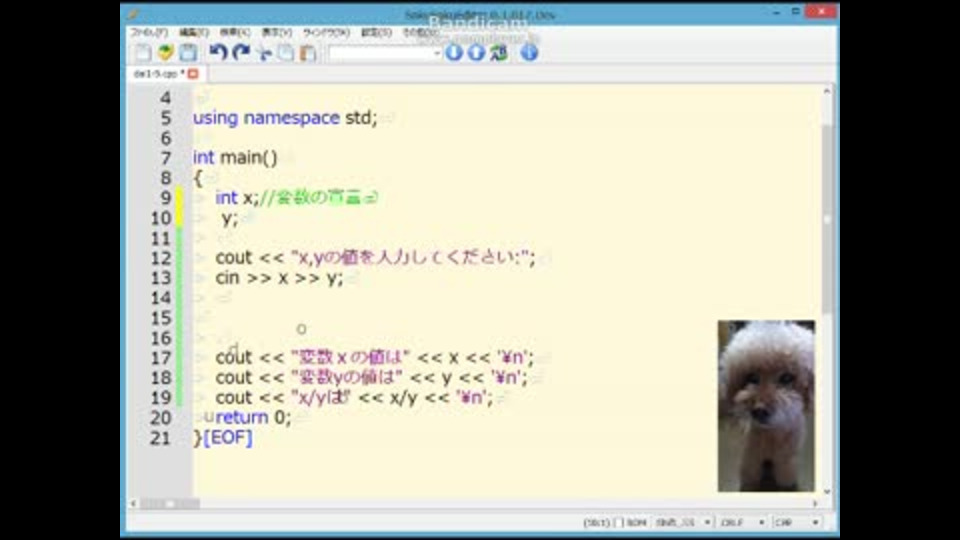Image resolution: width=960 pixels, height=540 pixels.
Task: Open the ウィンドウ(W) menu
Action: (x=326, y=32)
